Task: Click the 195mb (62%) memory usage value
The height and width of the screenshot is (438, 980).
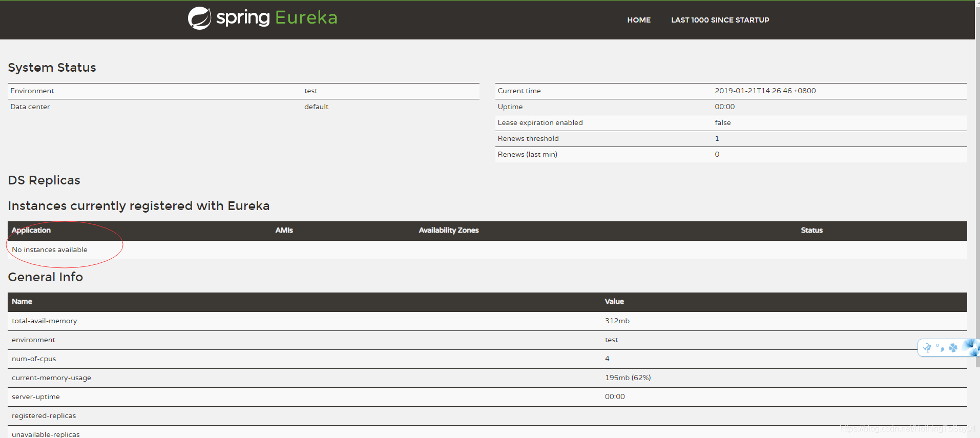Action: pos(628,378)
